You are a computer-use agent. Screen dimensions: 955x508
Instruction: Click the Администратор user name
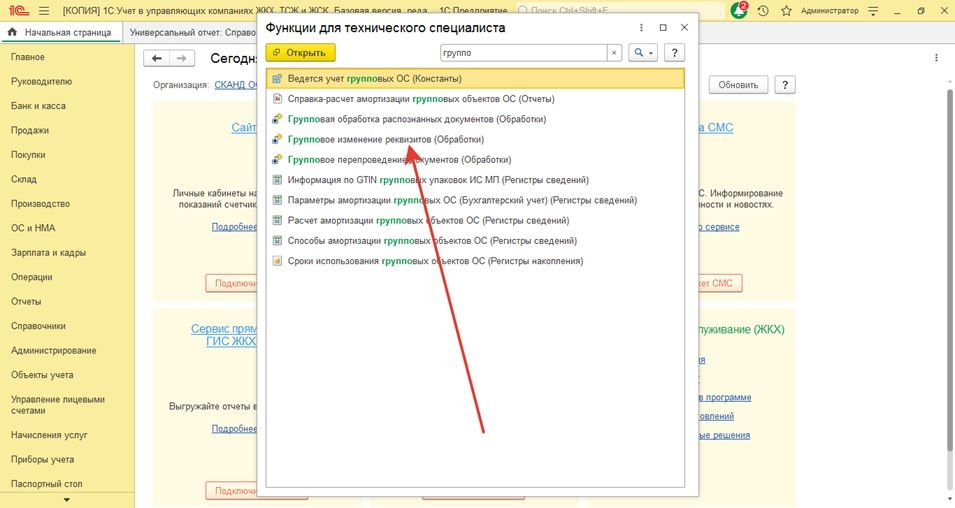click(830, 11)
